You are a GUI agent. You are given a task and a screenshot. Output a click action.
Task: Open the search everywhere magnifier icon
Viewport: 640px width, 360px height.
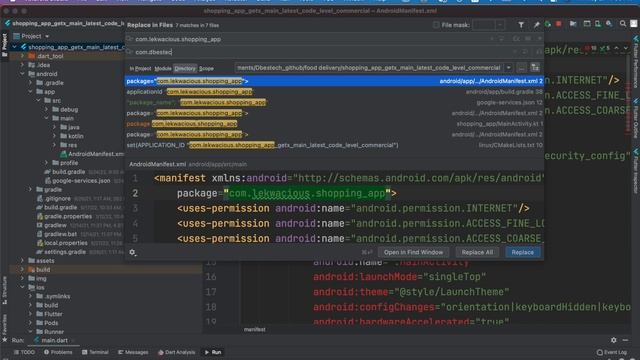click(x=623, y=24)
